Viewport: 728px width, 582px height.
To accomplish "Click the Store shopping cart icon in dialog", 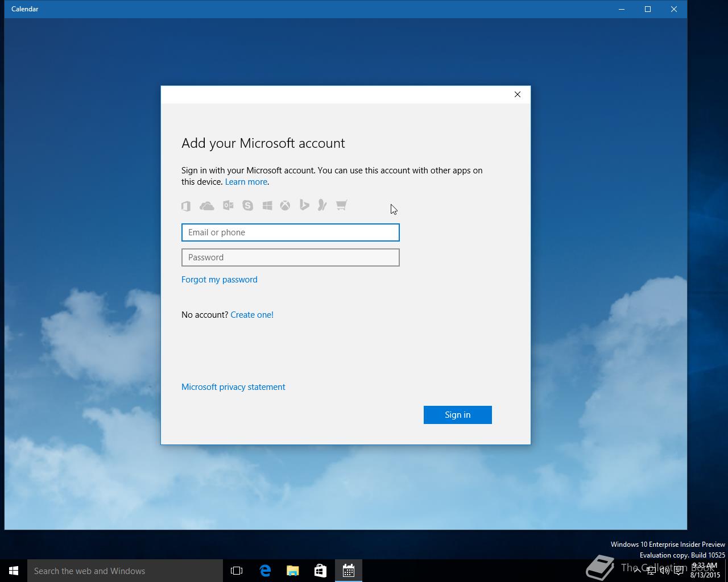I will pos(341,205).
